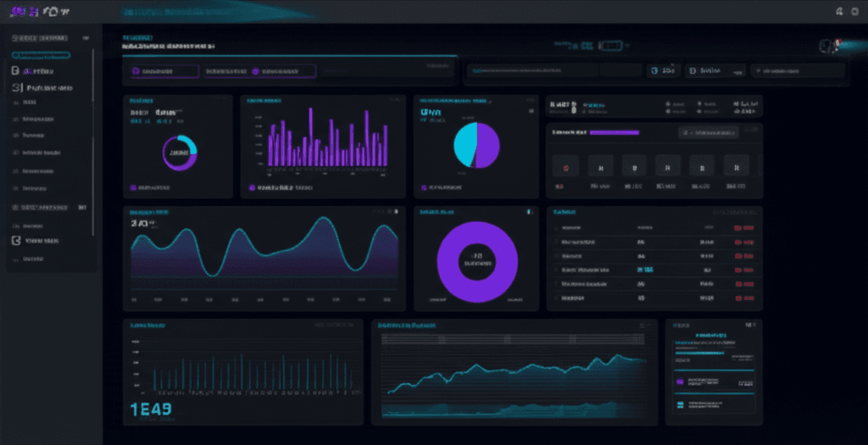Image resolution: width=868 pixels, height=445 pixels.
Task: Select the cyan highlighted sidebar item
Action: tap(41, 55)
